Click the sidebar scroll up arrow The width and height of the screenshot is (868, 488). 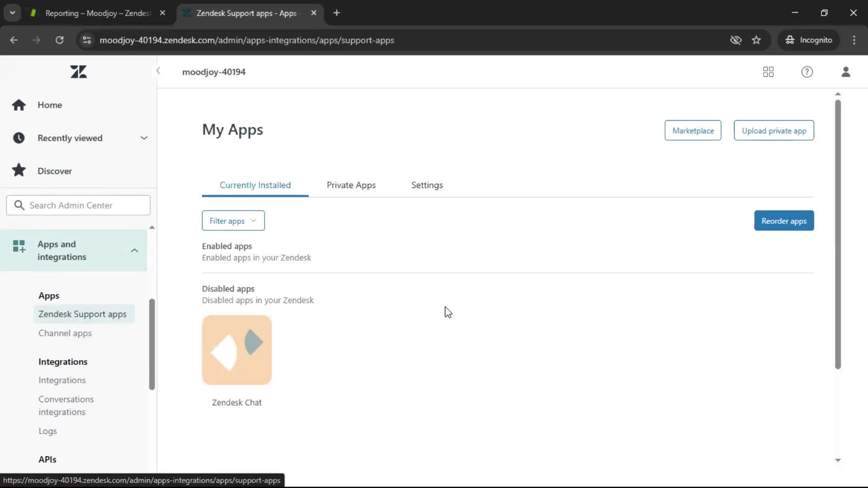(x=152, y=227)
